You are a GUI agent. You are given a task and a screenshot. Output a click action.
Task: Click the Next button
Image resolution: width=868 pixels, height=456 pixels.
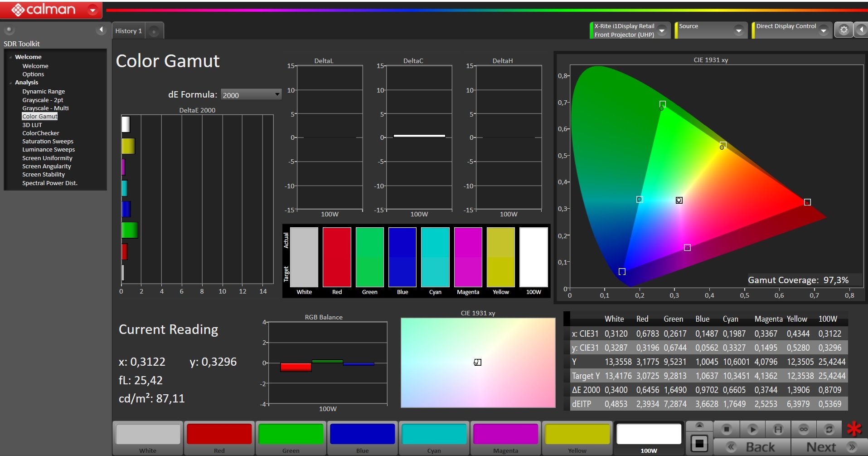tap(829, 447)
